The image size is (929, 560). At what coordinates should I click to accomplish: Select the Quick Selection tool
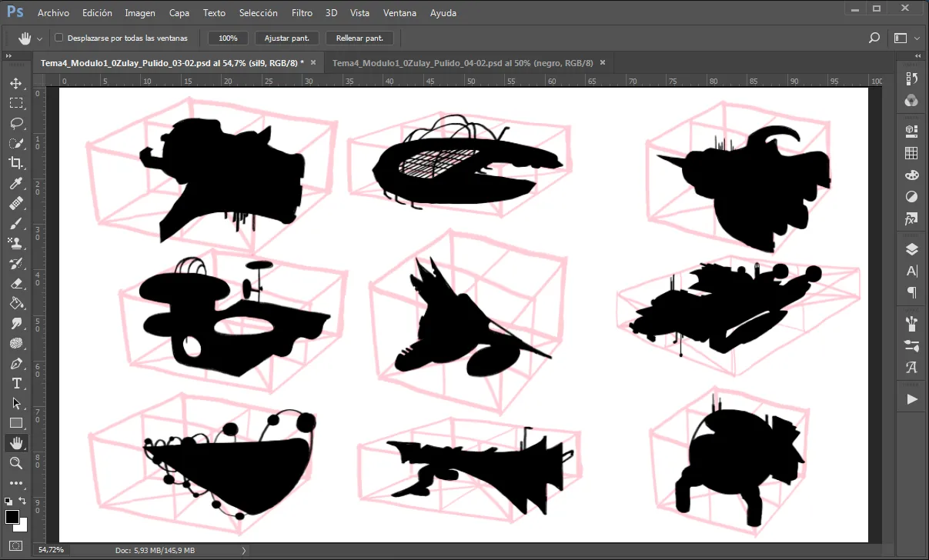pyautogui.click(x=16, y=143)
